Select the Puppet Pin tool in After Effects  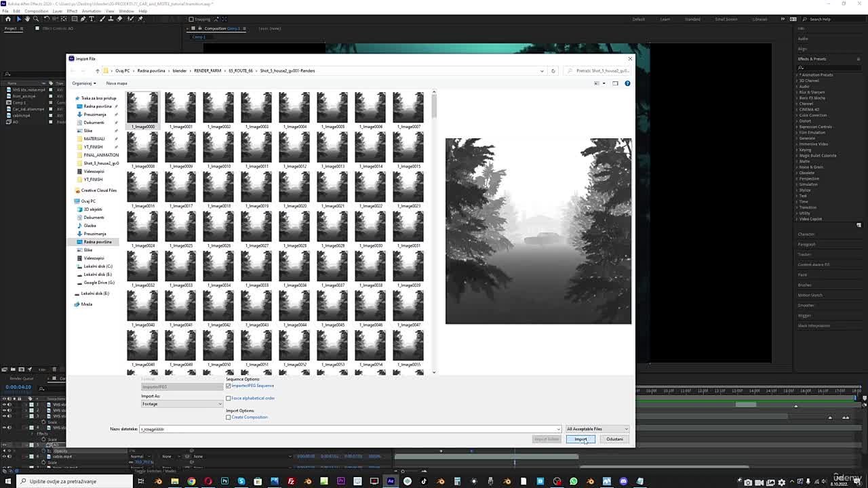(x=140, y=19)
